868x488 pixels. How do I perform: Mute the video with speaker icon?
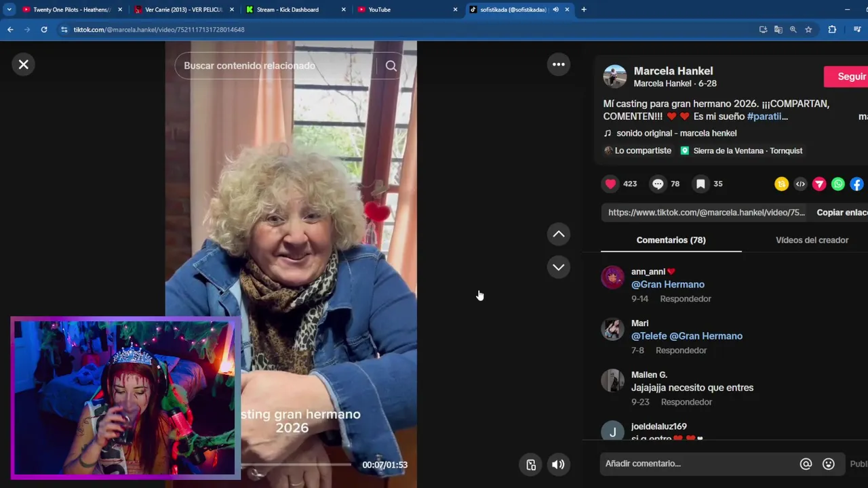pos(557,464)
